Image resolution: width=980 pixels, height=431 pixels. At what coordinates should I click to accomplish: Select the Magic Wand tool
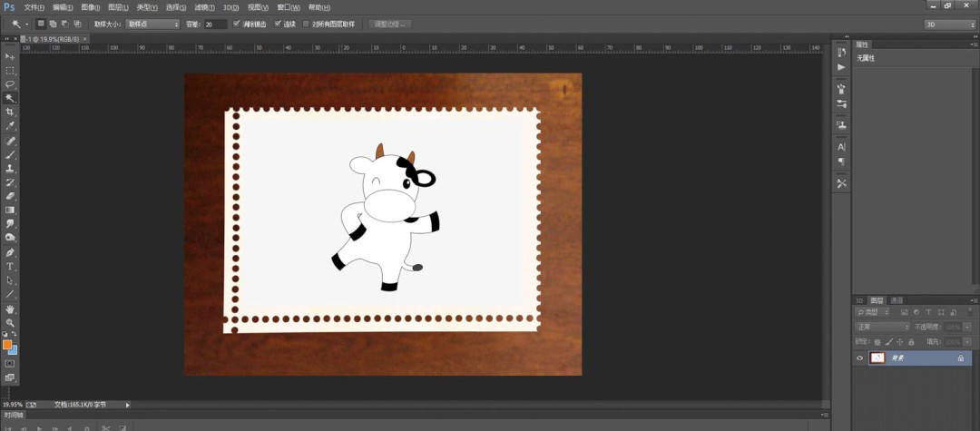10,98
